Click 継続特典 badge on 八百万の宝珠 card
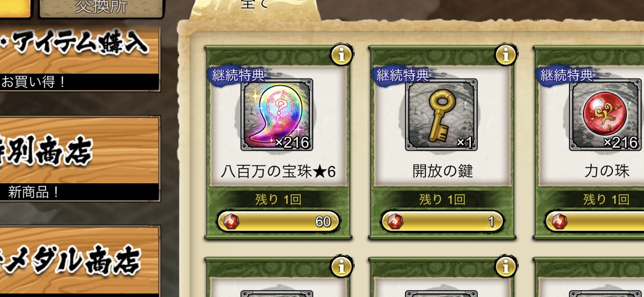This screenshot has height=297, width=644. (238, 76)
